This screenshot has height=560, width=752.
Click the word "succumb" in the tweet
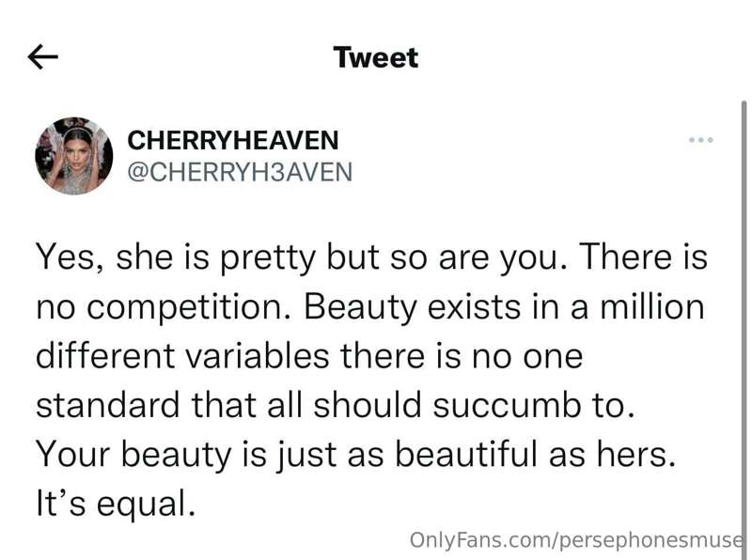(506, 405)
